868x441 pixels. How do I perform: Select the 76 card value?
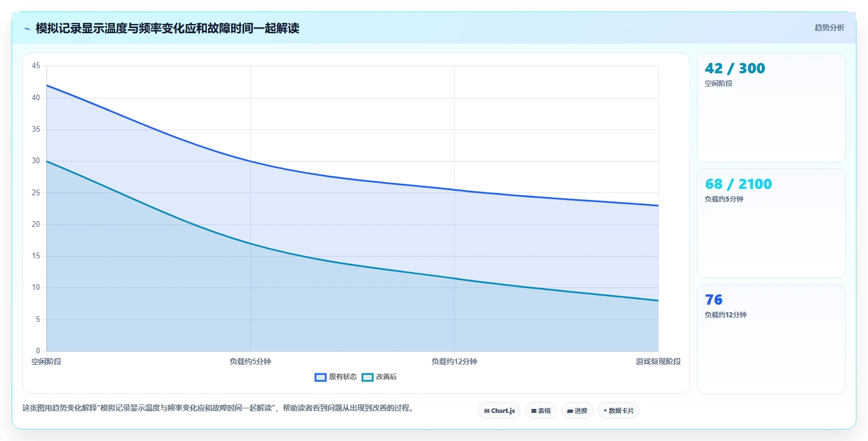[x=713, y=300]
